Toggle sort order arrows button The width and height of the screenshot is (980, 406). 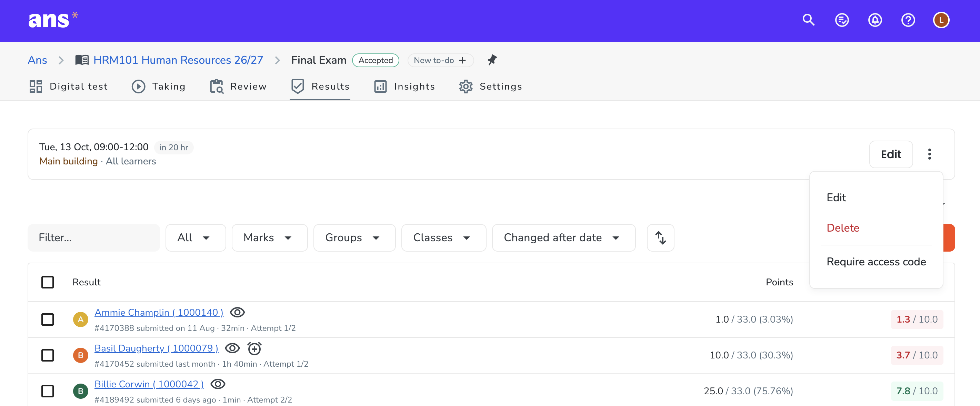tap(660, 237)
